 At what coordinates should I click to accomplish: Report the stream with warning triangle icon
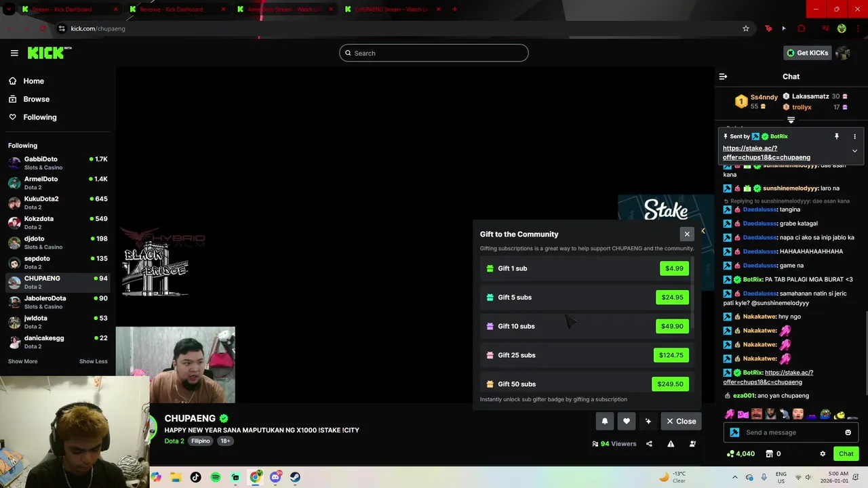pyautogui.click(x=671, y=444)
